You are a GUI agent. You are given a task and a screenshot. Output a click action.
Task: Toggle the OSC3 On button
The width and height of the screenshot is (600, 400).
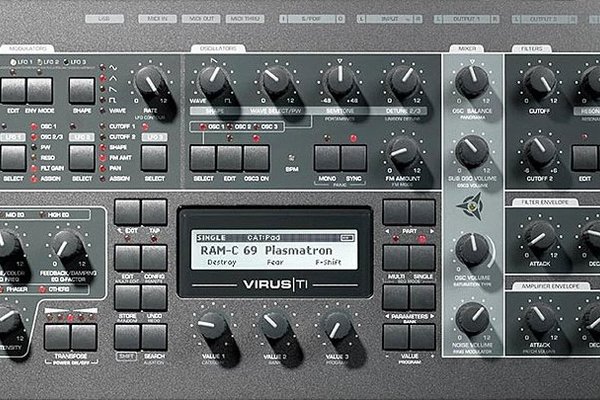pos(256,157)
